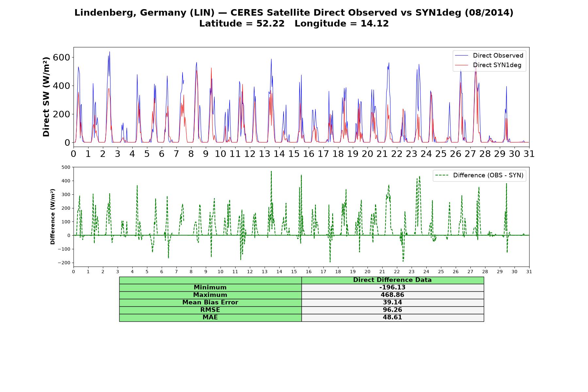Click the Direct SW (W/m²) axis label
The width and height of the screenshot is (588, 392).
click(46, 97)
